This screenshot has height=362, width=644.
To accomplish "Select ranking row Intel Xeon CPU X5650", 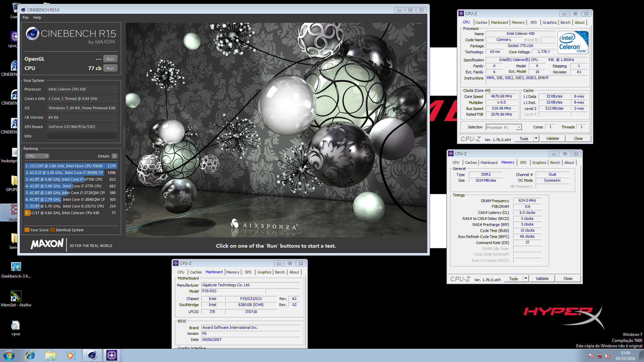I will point(71,166).
